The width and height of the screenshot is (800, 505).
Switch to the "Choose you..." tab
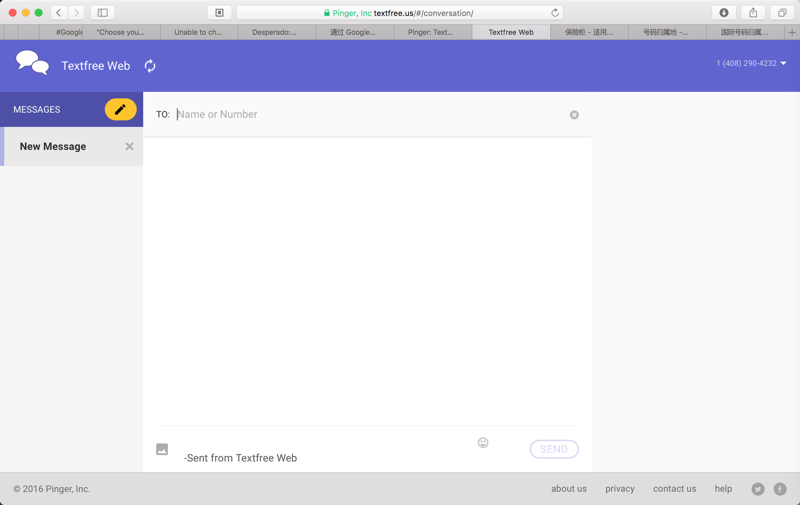[121, 32]
